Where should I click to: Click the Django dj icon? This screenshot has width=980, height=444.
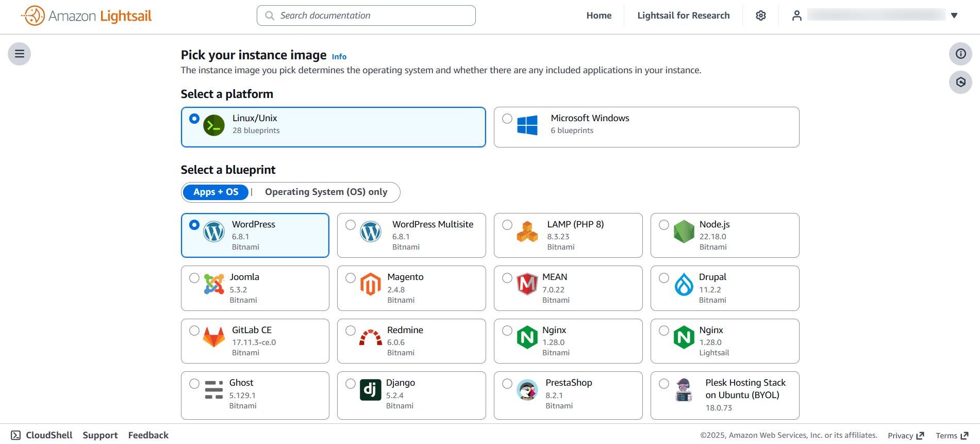pos(371,390)
